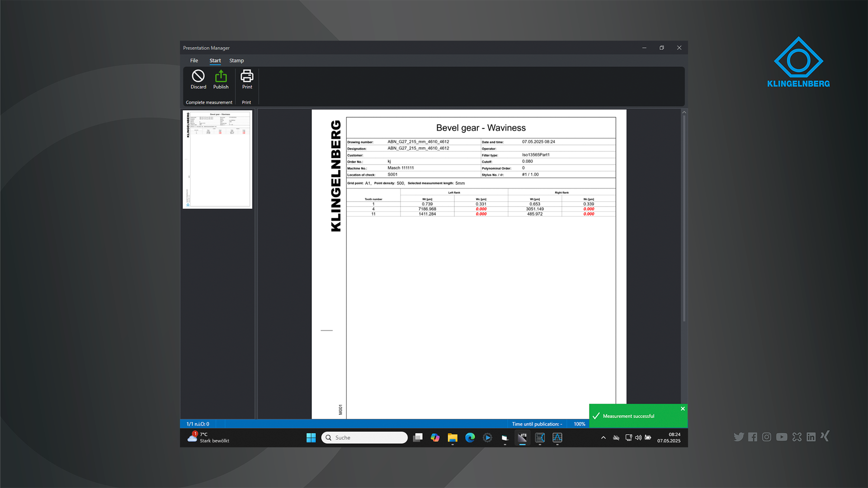The width and height of the screenshot is (868, 488).
Task: Click the 1/1 n.i.O: 0 status entry
Action: tap(198, 424)
